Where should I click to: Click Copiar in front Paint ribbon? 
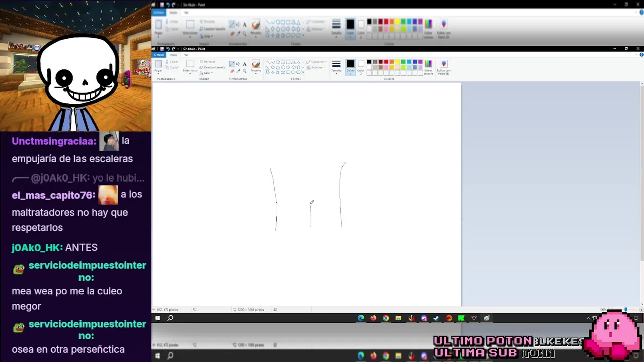pos(172,67)
